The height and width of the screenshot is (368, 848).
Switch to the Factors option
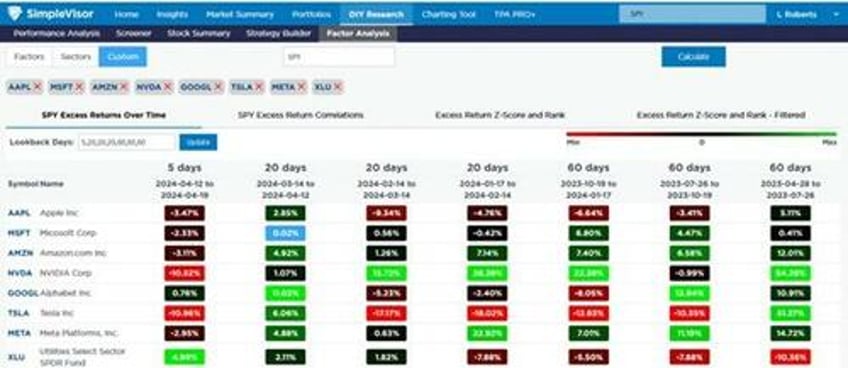coord(29,57)
